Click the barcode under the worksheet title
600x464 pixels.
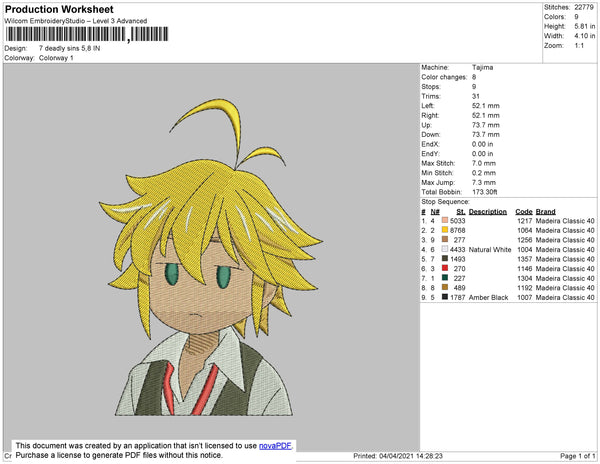87,34
